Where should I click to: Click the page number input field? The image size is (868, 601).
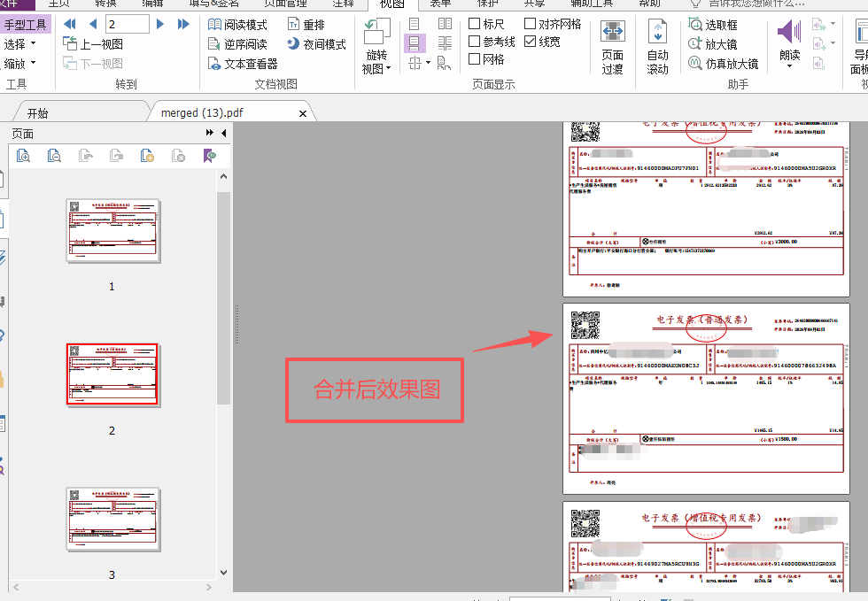(x=128, y=25)
